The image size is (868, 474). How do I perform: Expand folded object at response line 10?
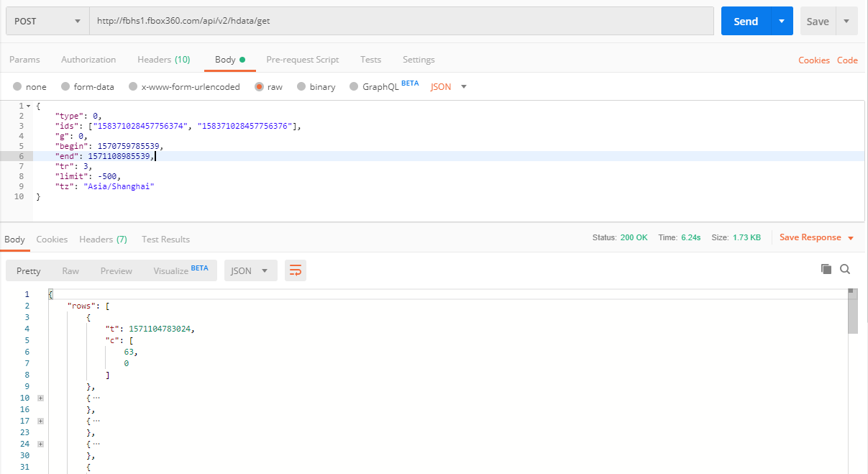(41, 398)
